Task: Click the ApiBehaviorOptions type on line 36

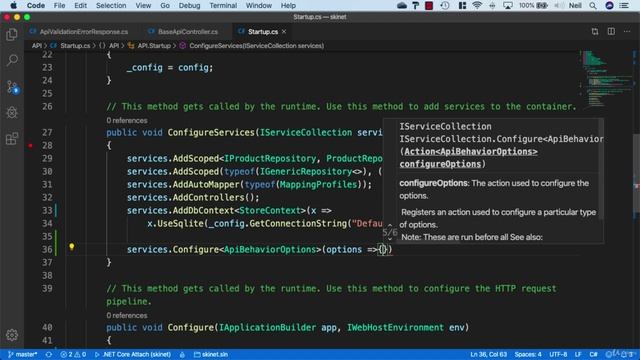Action: 270,249
